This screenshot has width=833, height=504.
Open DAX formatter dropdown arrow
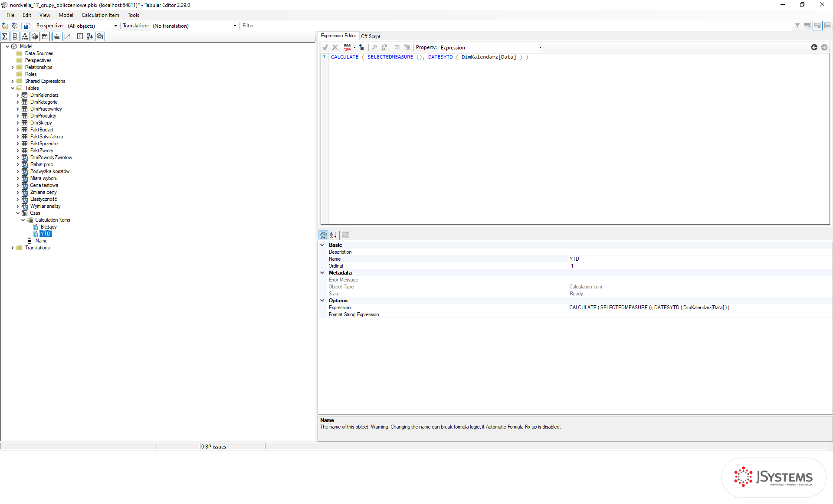coord(354,47)
